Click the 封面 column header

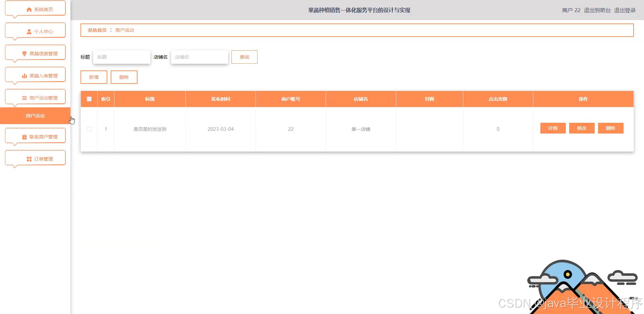tap(429, 99)
